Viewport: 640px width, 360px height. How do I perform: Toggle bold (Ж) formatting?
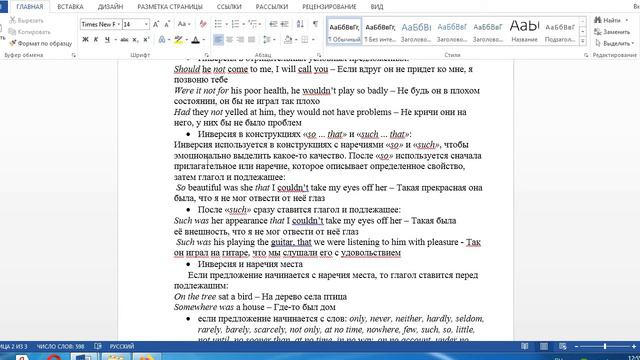[x=85, y=40]
